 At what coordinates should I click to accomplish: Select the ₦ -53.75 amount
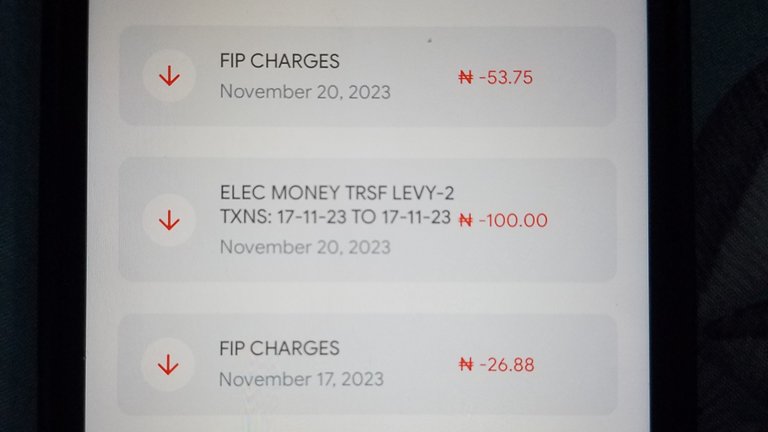tap(496, 77)
